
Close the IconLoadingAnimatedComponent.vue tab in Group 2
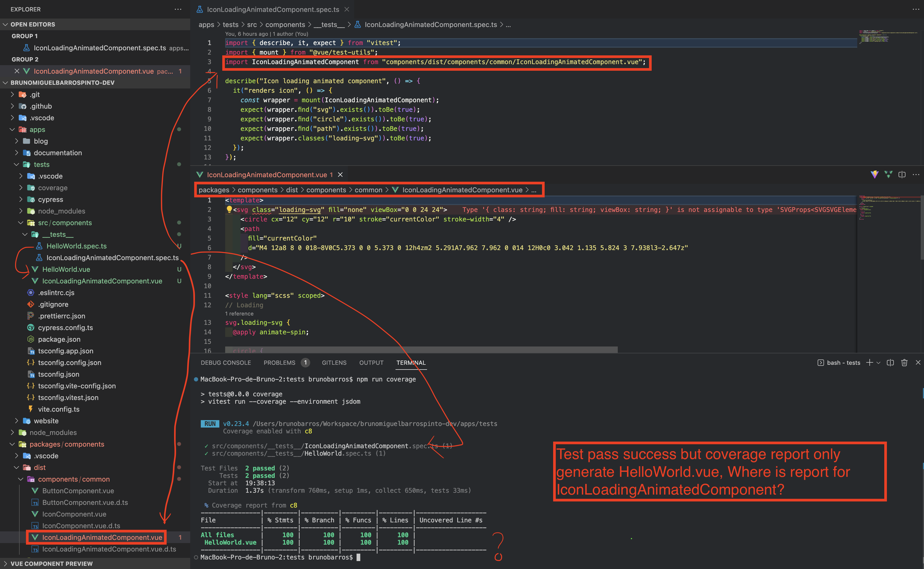tap(16, 71)
